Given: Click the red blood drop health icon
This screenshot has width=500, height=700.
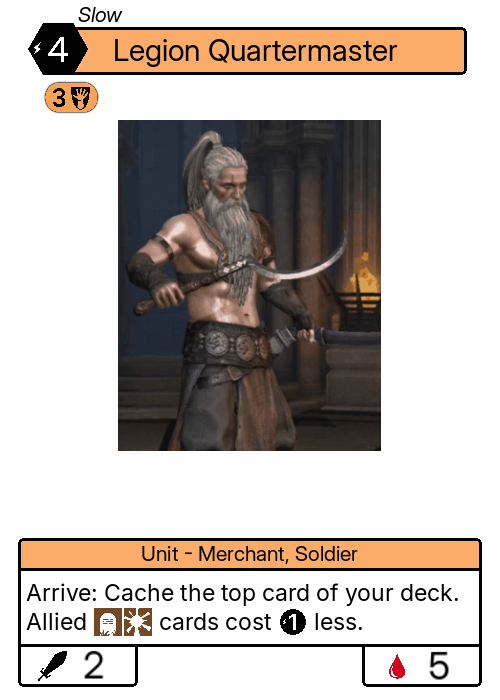Looking at the screenshot, I should [397, 667].
